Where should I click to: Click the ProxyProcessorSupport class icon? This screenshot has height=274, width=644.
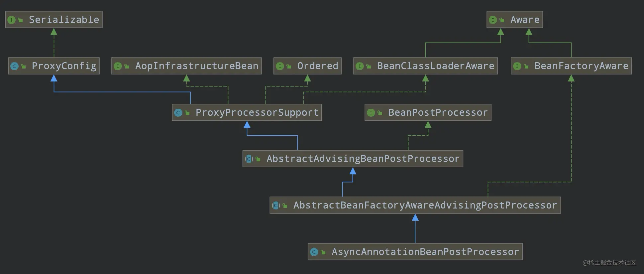(178, 113)
